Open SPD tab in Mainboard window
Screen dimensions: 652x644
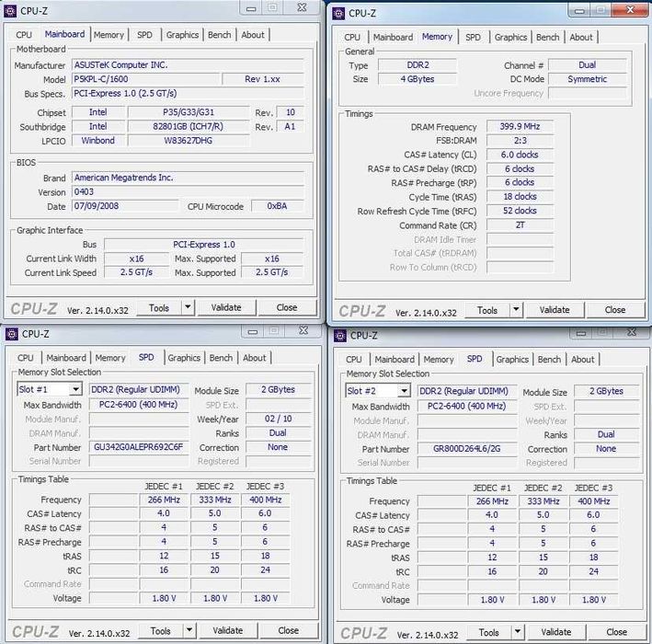tap(144, 35)
